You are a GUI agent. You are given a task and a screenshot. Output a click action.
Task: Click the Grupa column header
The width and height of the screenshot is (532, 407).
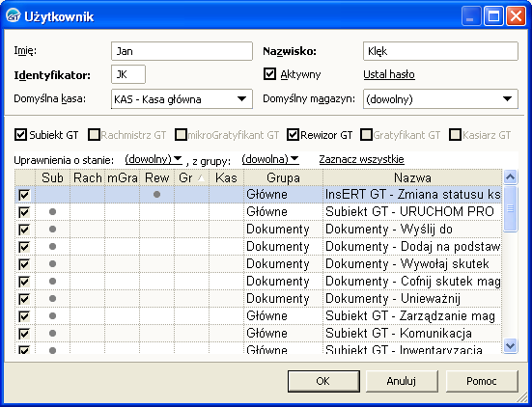pyautogui.click(x=283, y=177)
